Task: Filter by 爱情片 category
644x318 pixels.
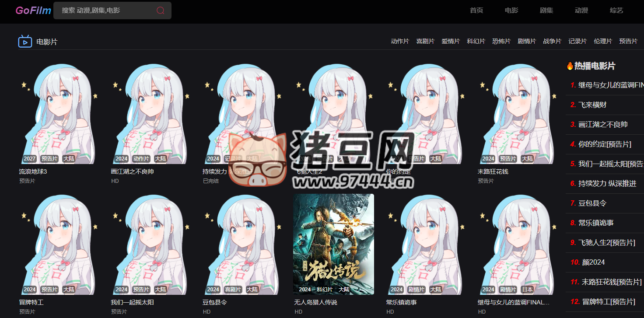Action: coord(451,41)
